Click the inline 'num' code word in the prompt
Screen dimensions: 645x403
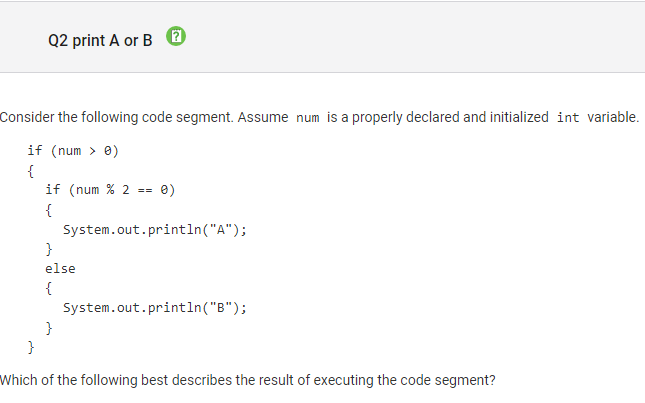[308, 118]
